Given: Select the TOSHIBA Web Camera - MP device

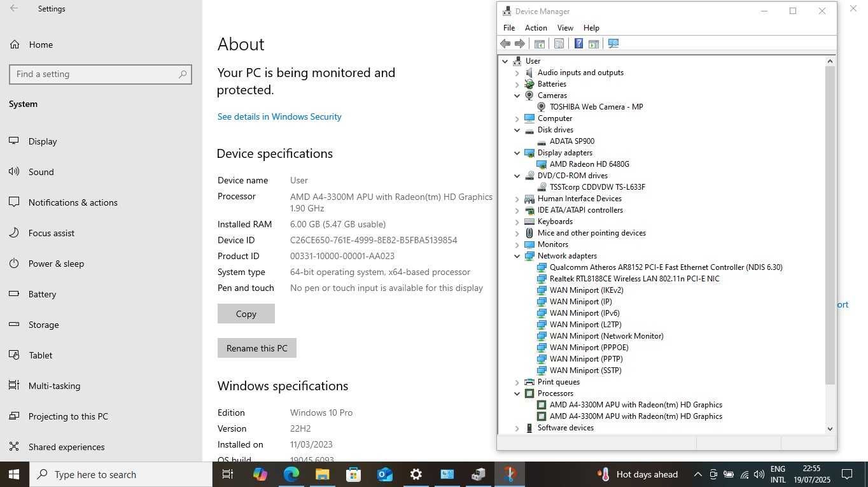Looking at the screenshot, I should point(596,107).
